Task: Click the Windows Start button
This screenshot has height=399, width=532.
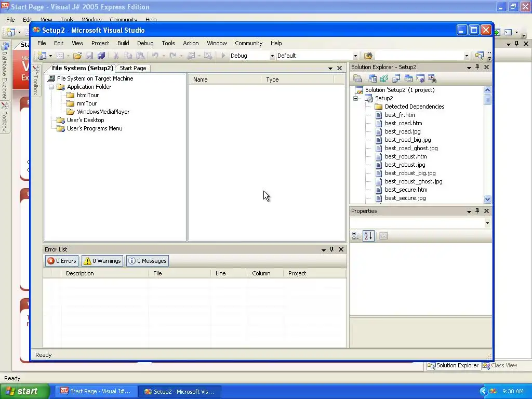Action: (24, 391)
